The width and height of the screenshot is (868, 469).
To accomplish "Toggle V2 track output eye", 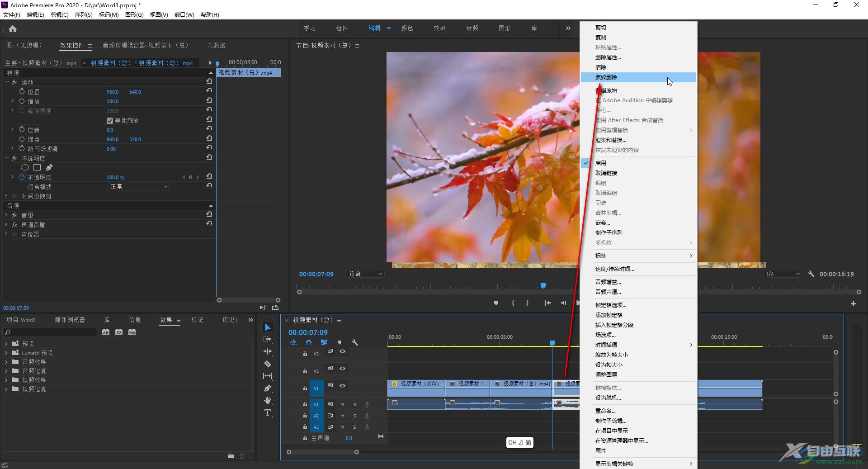I will coord(342,369).
